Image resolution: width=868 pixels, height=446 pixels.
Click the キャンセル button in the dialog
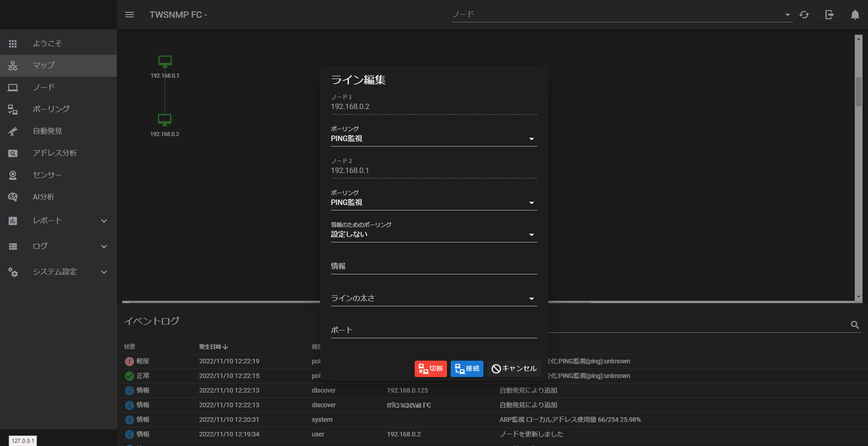514,368
